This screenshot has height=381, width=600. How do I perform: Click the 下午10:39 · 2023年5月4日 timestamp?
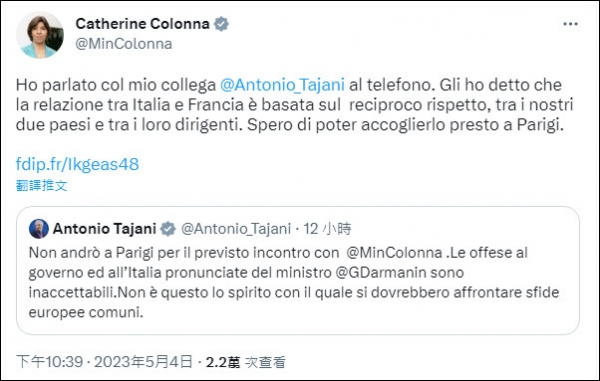tap(104, 361)
